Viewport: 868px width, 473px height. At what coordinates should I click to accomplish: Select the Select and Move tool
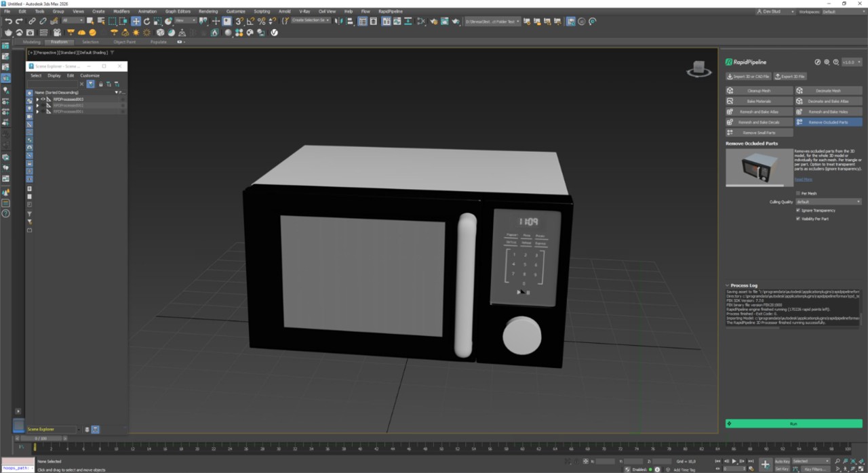tap(136, 21)
